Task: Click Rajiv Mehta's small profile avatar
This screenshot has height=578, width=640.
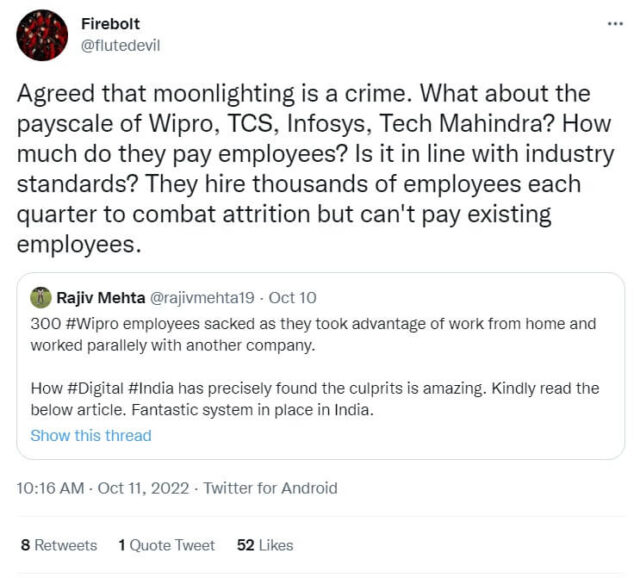Action: click(40, 296)
